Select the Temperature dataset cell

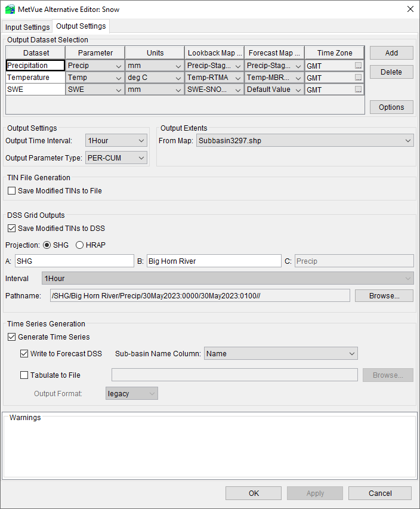click(35, 78)
